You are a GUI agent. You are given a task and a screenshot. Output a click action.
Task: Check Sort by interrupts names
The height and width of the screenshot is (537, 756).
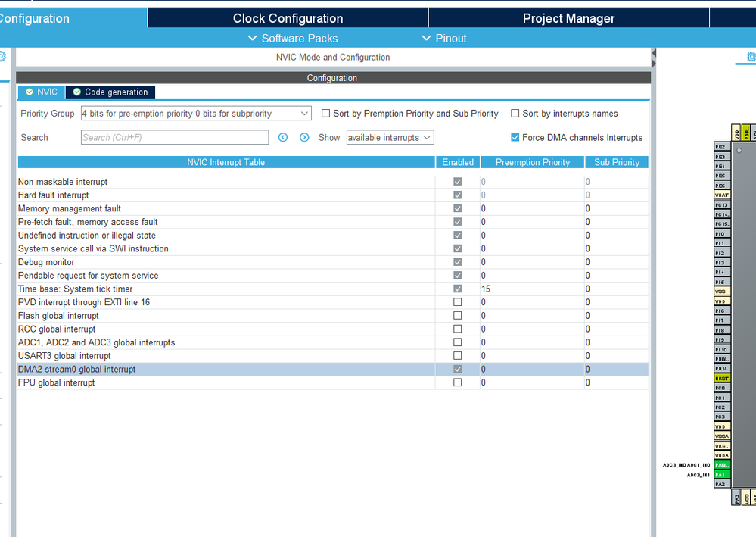(515, 114)
